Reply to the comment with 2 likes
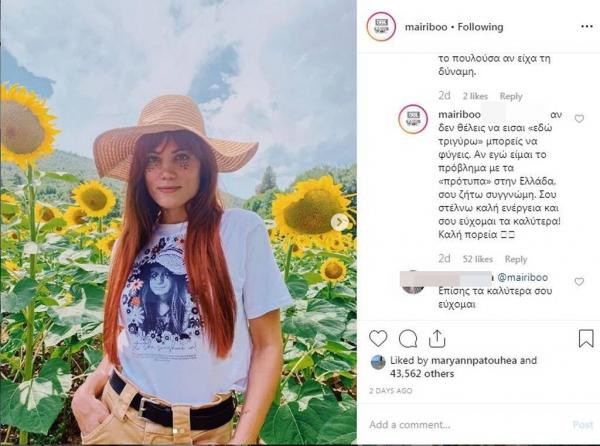600x446 pixels. 511,96
